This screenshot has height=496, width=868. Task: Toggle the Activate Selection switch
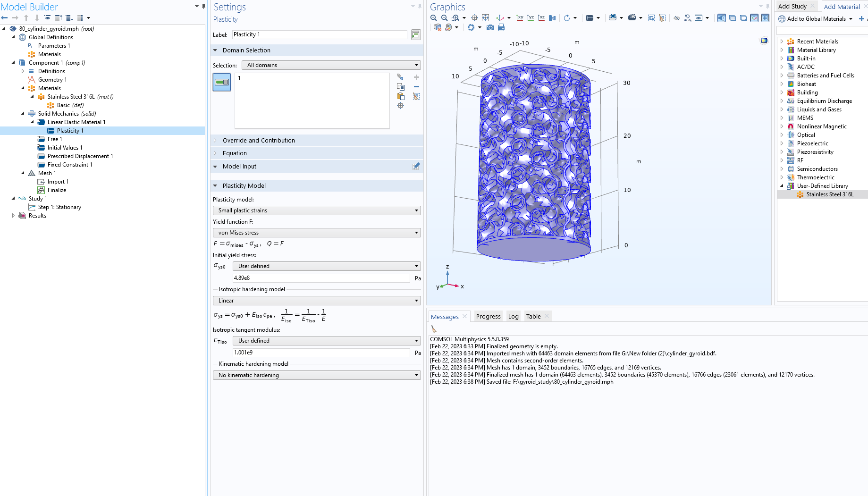tap(222, 82)
